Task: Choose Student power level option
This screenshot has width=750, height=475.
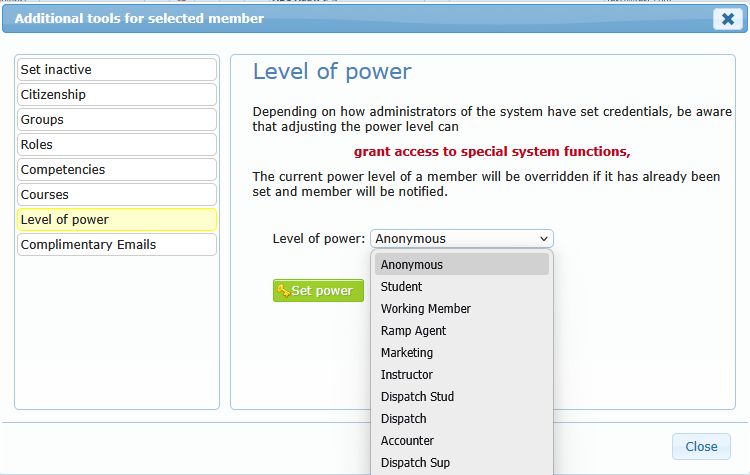Action: pos(461,287)
